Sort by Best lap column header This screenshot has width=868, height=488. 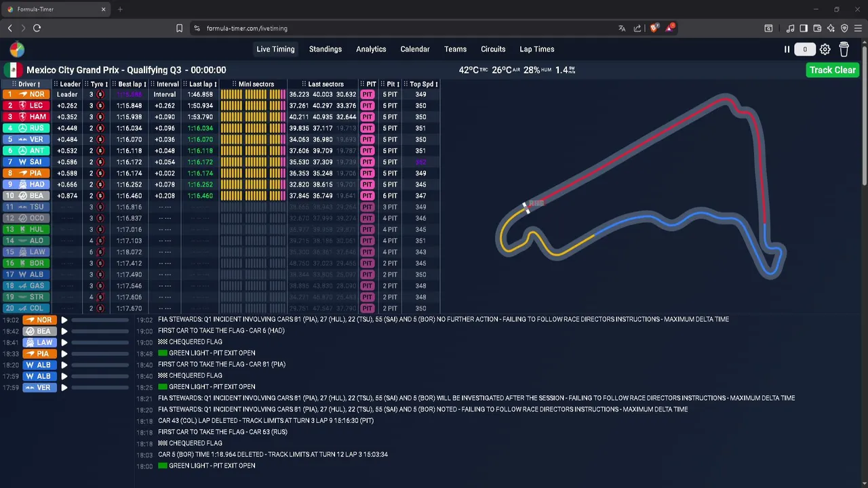[x=130, y=84]
